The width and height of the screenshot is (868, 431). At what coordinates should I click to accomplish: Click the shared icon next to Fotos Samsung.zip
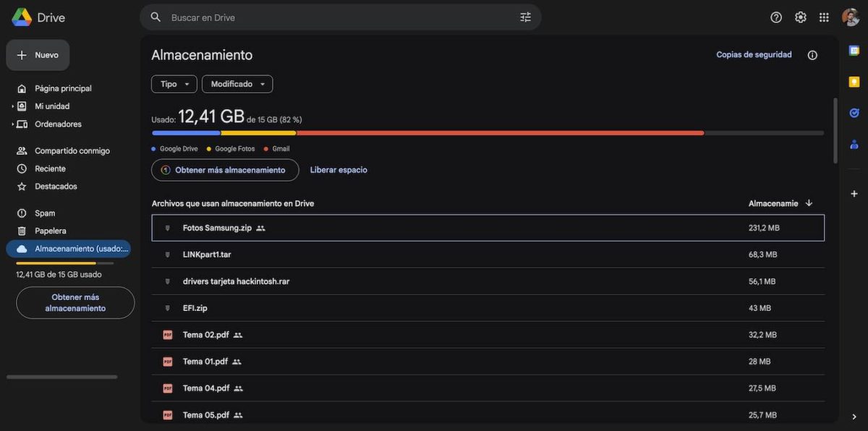260,228
